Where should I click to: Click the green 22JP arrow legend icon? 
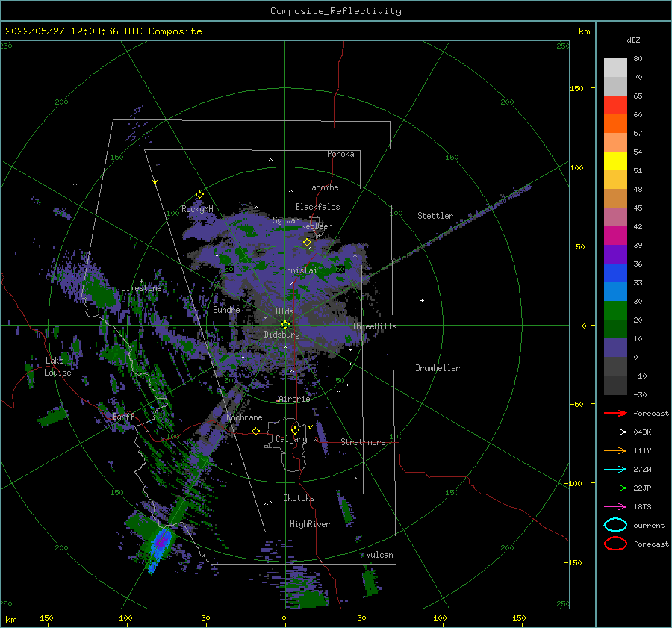pos(615,488)
